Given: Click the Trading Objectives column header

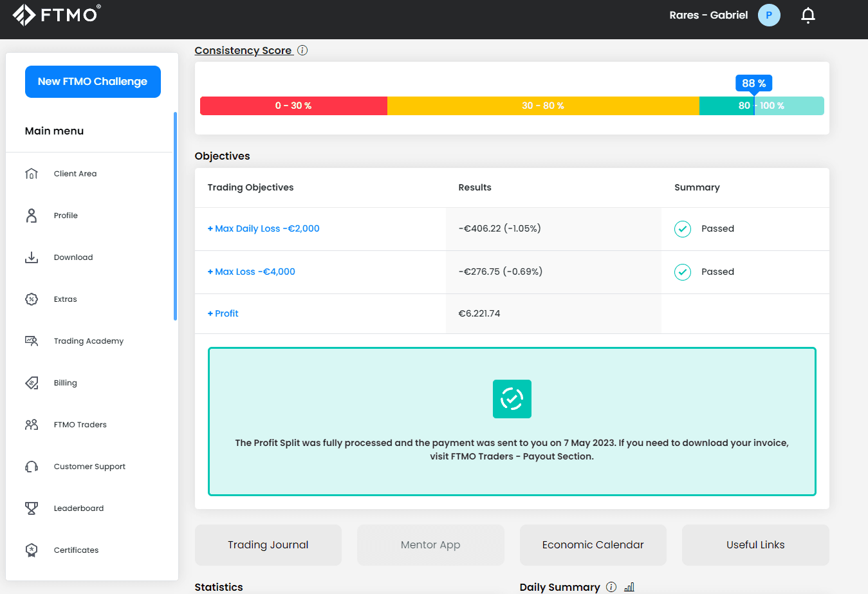Looking at the screenshot, I should [250, 187].
